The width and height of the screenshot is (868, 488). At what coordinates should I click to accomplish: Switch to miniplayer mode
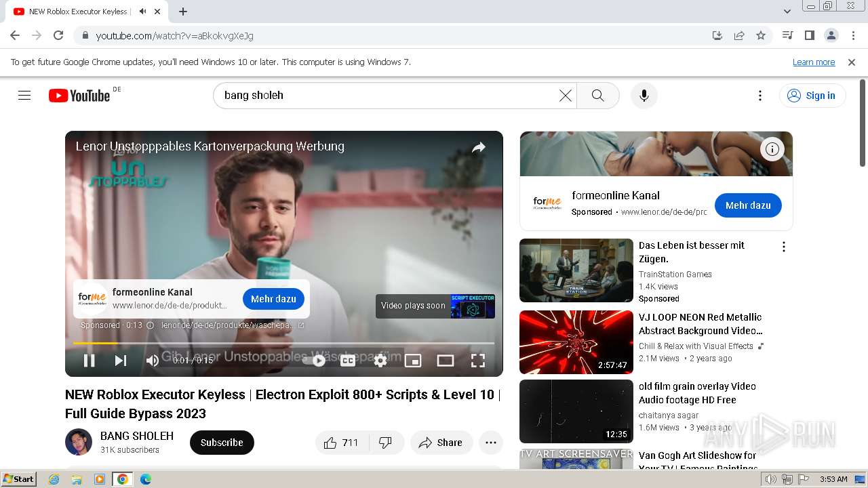413,361
